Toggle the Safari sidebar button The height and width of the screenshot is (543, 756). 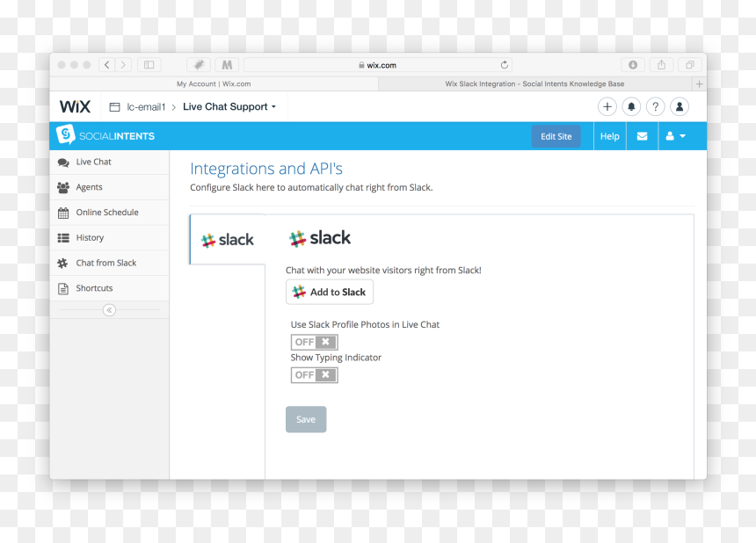click(149, 64)
